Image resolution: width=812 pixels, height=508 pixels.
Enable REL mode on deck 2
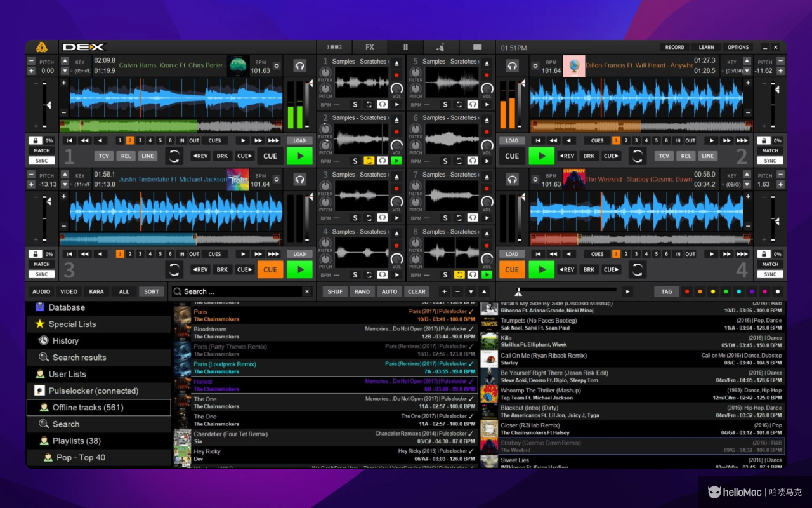pos(686,156)
